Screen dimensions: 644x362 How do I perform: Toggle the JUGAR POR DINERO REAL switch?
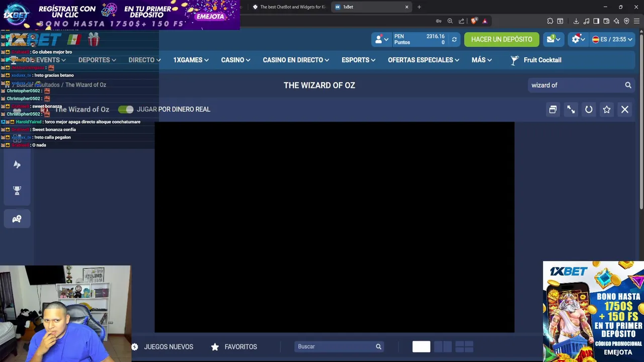tap(126, 109)
